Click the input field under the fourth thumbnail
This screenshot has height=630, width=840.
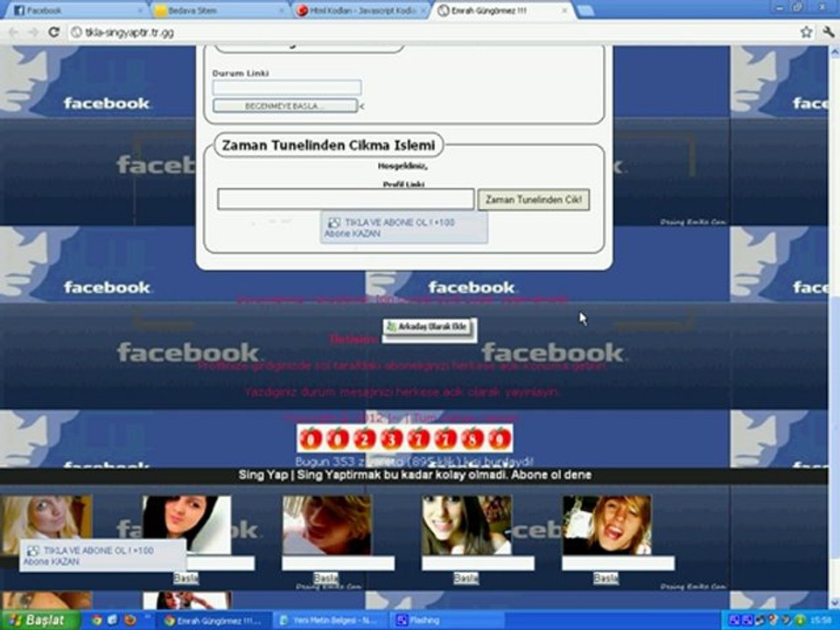(x=478, y=563)
